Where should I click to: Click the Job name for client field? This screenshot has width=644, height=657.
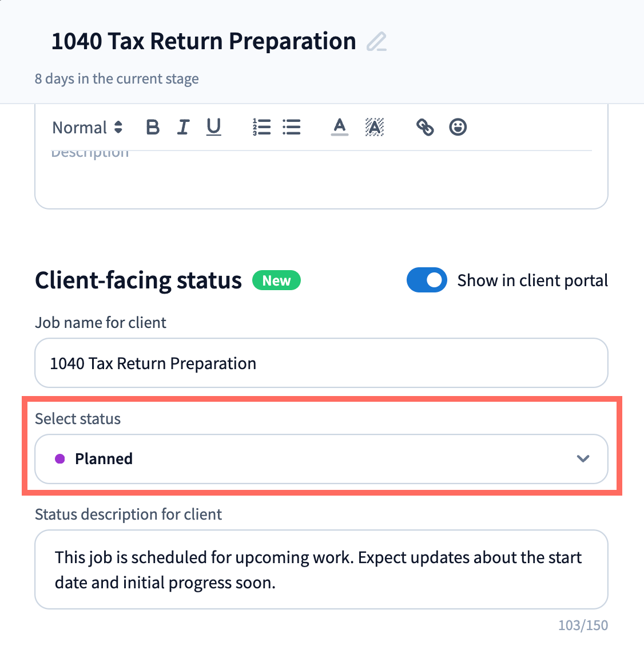pos(321,363)
